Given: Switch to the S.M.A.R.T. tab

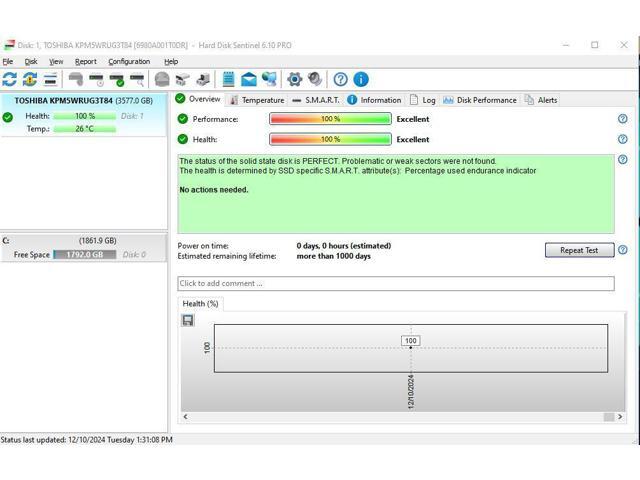Looking at the screenshot, I should [x=315, y=100].
